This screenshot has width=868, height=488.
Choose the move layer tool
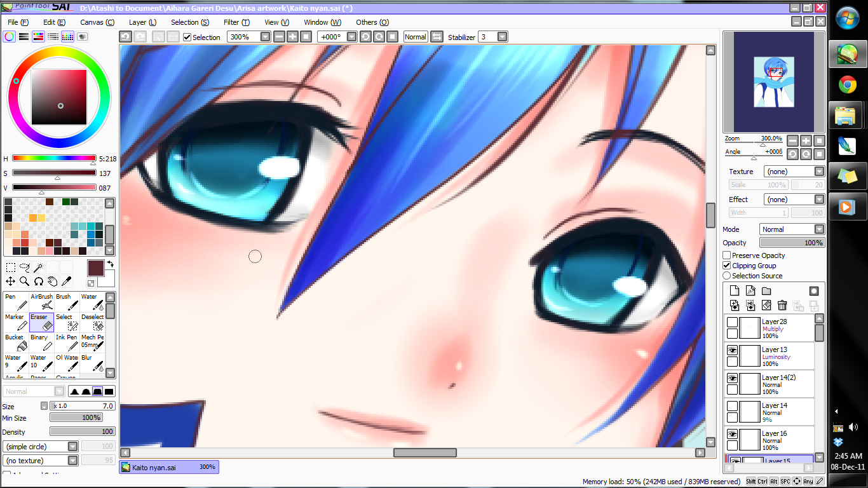tap(11, 281)
